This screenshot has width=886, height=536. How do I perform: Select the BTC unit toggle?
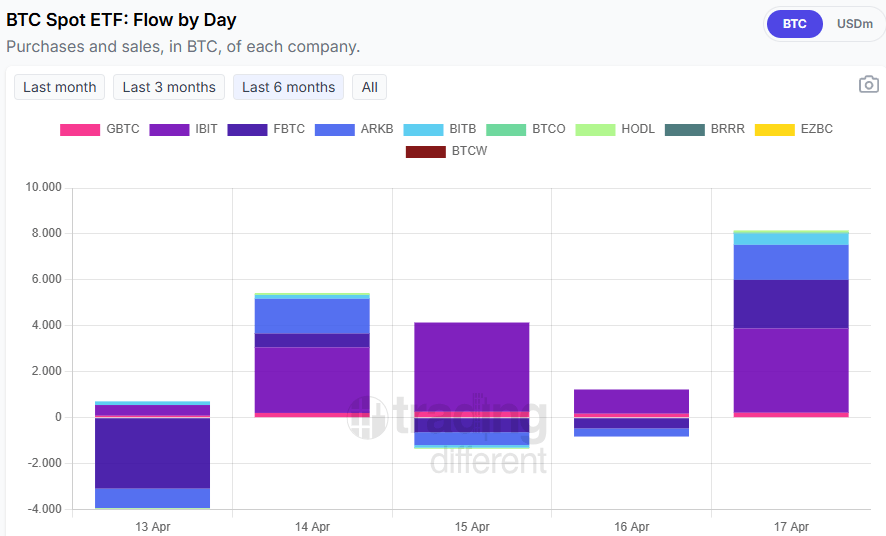(795, 24)
